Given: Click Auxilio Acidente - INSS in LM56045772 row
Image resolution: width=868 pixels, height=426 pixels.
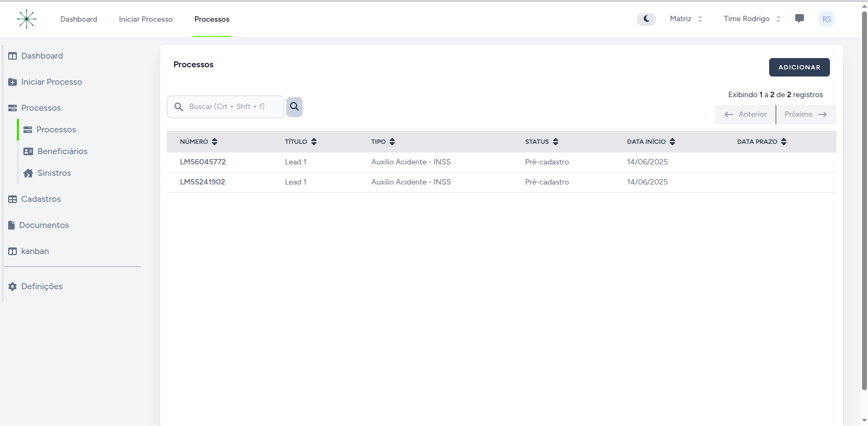Looking at the screenshot, I should click(411, 162).
